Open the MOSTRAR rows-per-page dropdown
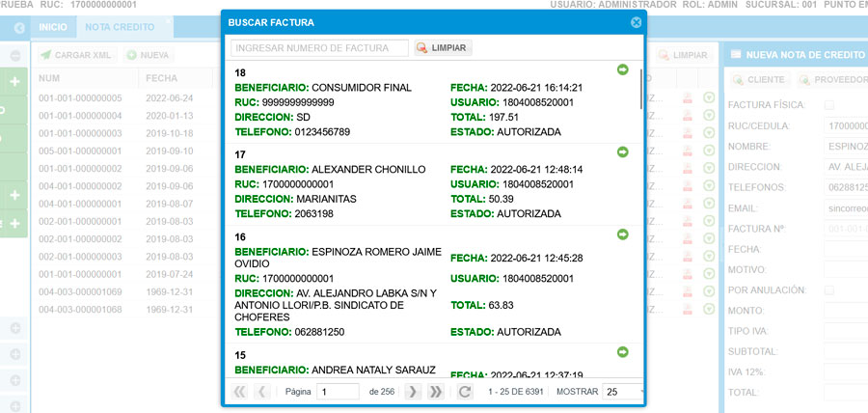 (x=623, y=392)
